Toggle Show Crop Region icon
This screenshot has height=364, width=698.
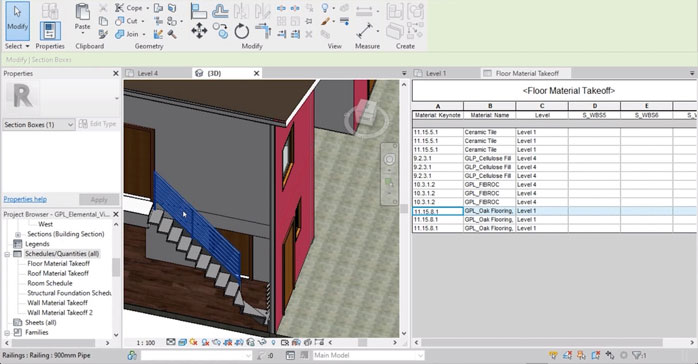coord(239,342)
